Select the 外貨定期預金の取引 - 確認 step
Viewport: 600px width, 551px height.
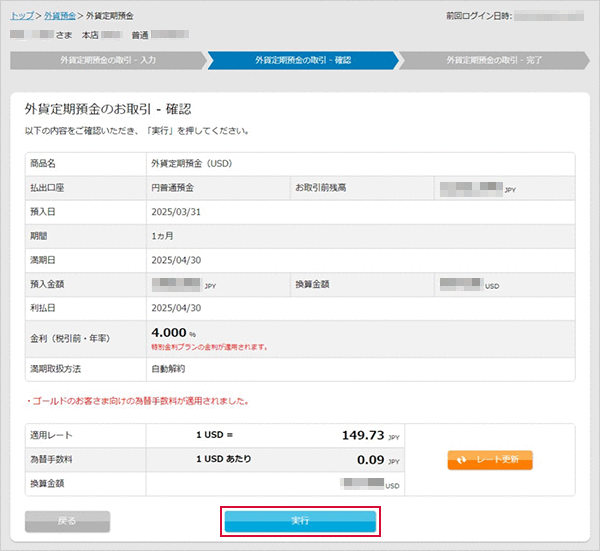[302, 60]
